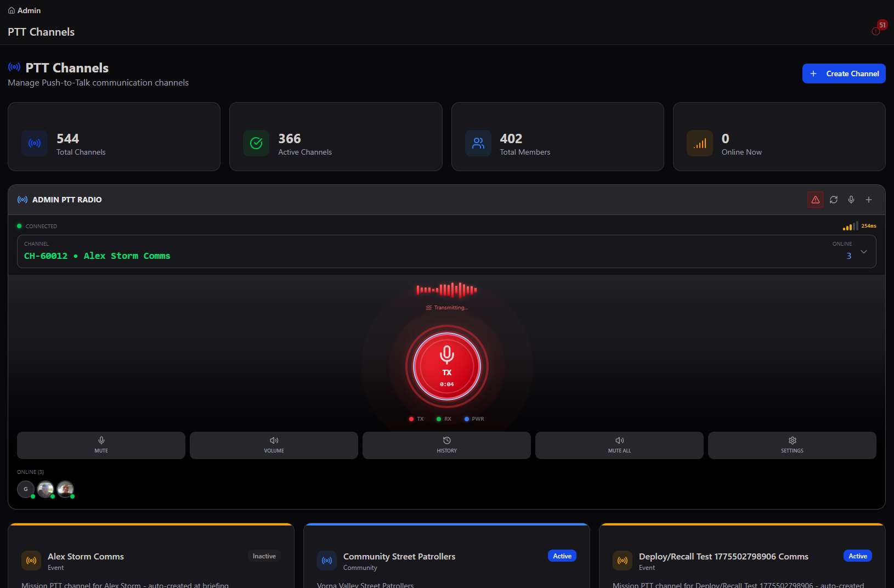Click the online user avatar labeled G
Screen dimensions: 894x588
[x=26, y=489]
